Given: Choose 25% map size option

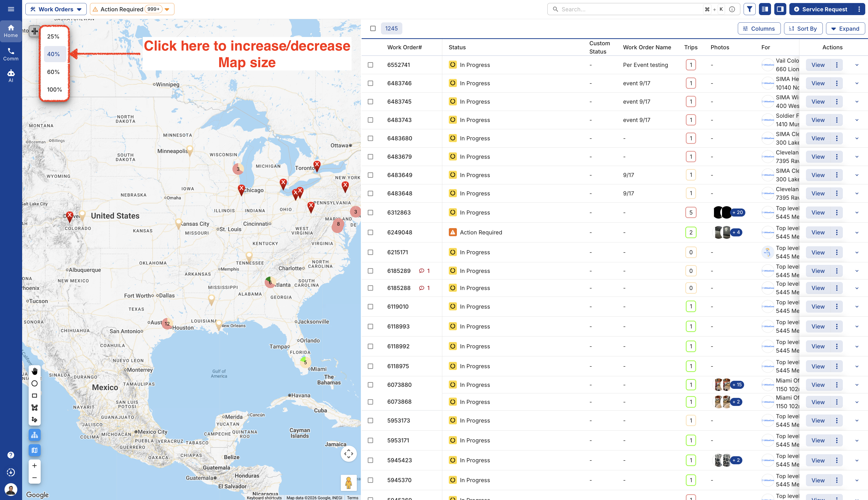Looking at the screenshot, I should click(x=53, y=36).
